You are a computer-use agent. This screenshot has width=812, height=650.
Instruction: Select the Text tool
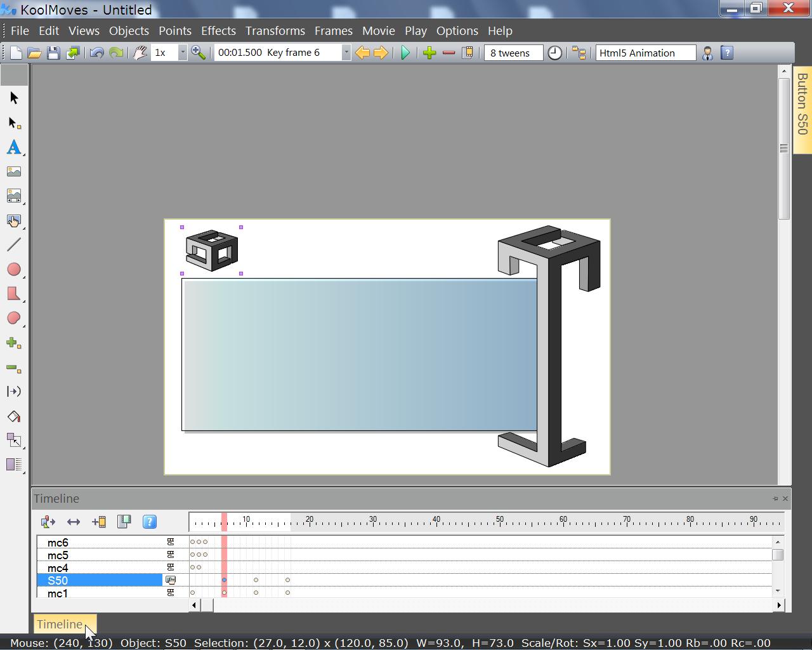[13, 147]
